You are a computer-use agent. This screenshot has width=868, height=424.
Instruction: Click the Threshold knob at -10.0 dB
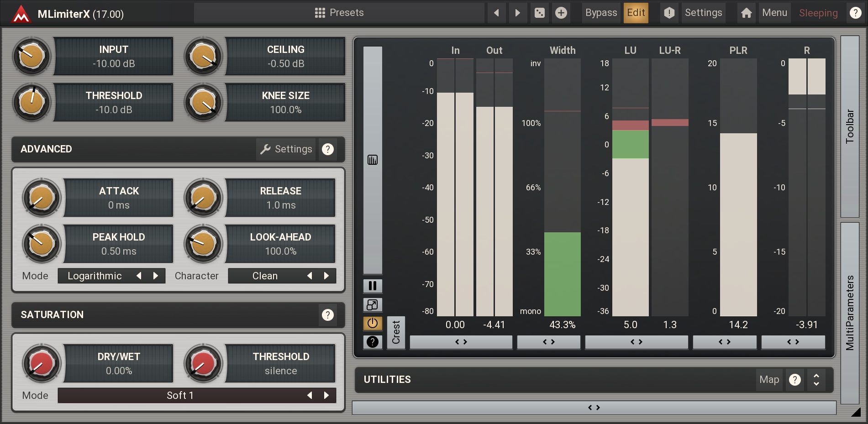[32, 102]
